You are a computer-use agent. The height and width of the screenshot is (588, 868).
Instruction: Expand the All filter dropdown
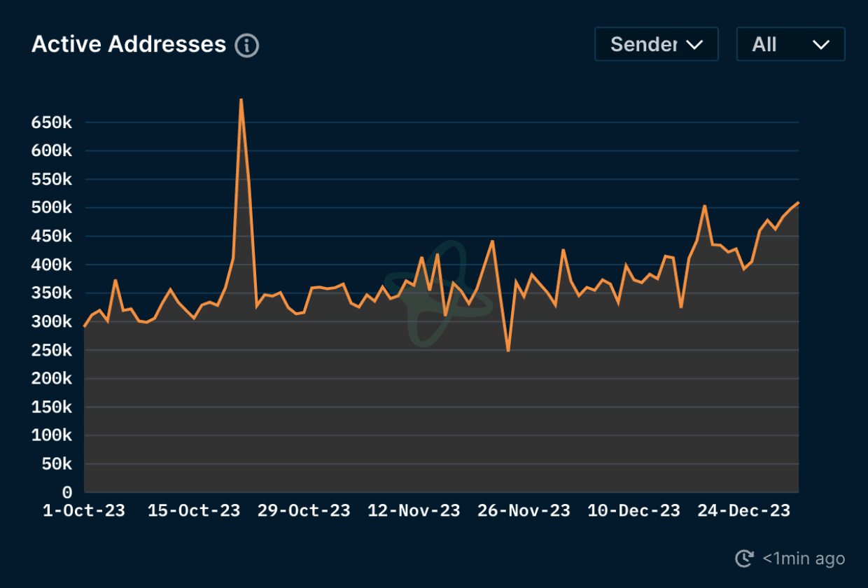pyautogui.click(x=790, y=45)
